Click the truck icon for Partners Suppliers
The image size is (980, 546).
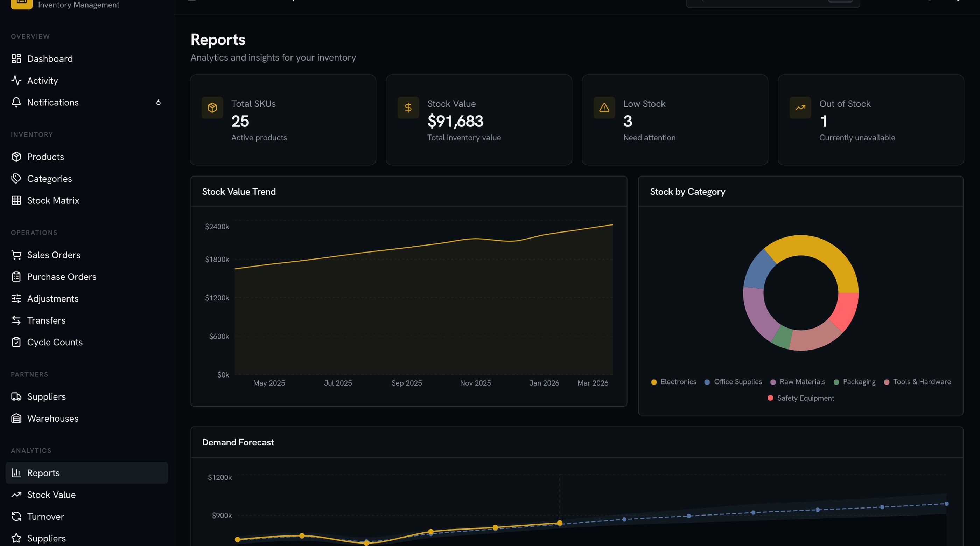point(16,396)
